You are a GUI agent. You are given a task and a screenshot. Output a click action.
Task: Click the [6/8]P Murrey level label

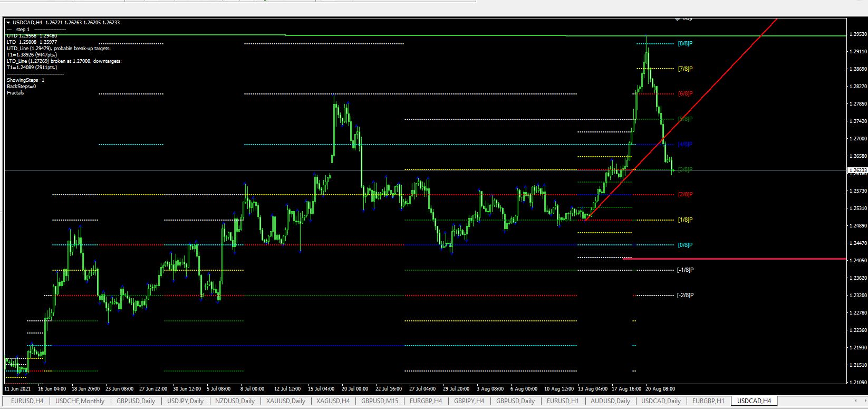[685, 93]
